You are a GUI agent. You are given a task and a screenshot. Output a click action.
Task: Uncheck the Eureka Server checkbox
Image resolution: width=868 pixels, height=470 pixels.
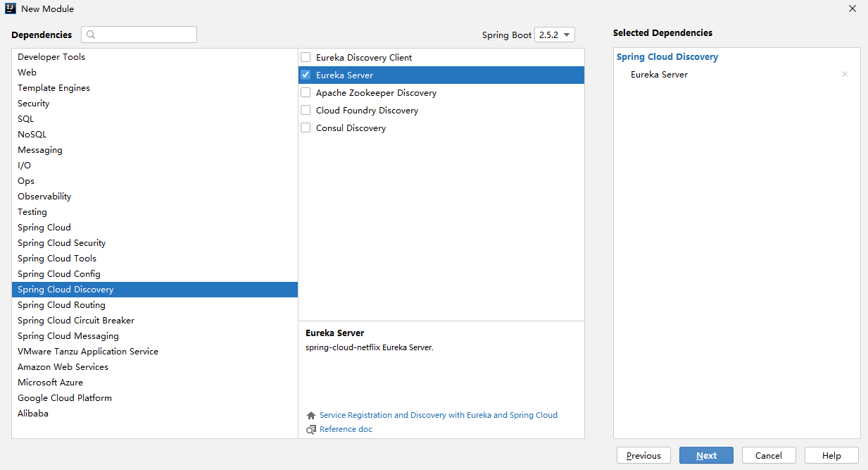pos(306,75)
